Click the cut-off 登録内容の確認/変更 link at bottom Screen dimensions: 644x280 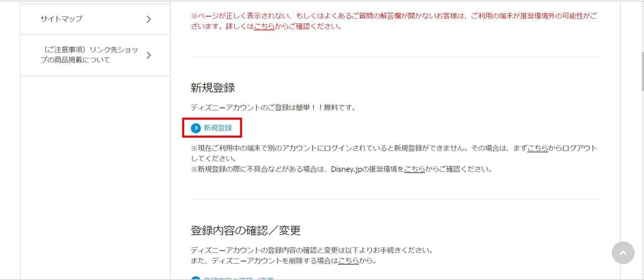(238, 279)
